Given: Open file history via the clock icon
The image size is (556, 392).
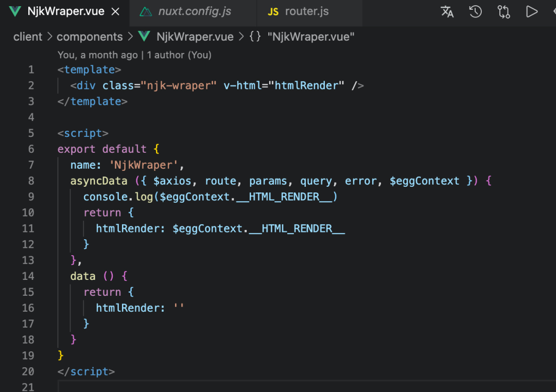Looking at the screenshot, I should (475, 12).
